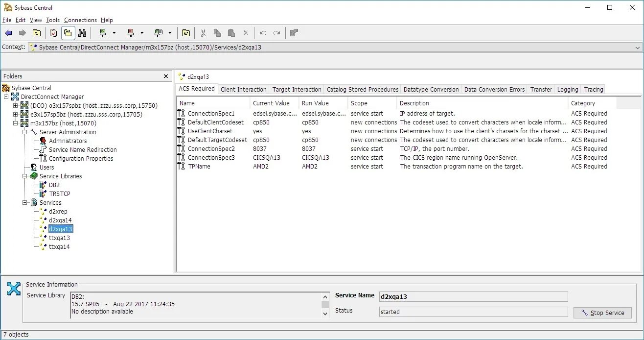Click the Properties toolbar icon
The height and width of the screenshot is (340, 644).
(294, 33)
